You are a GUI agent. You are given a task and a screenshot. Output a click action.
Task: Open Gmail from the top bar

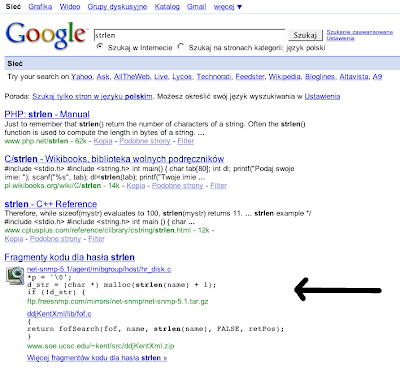click(x=197, y=7)
